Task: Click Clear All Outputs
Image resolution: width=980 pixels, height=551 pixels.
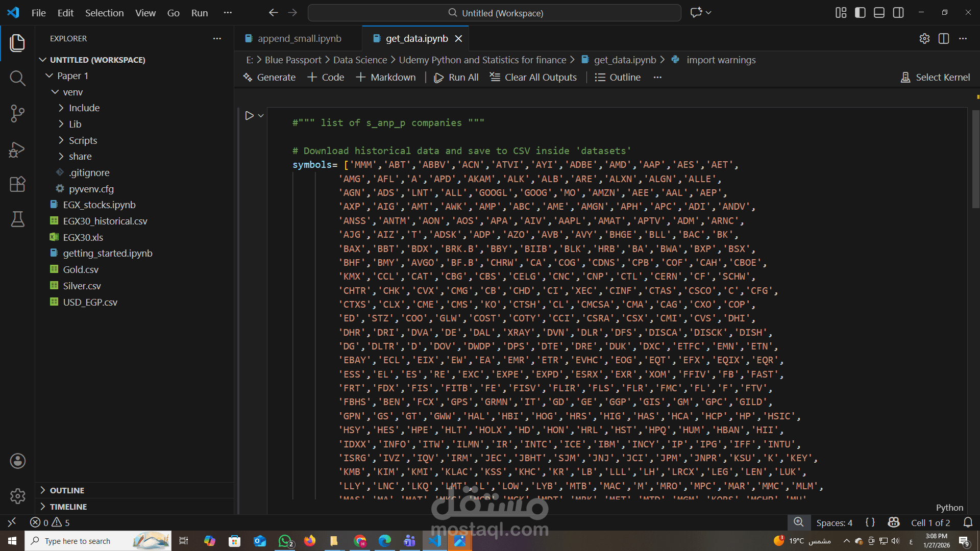Action: 533,78
